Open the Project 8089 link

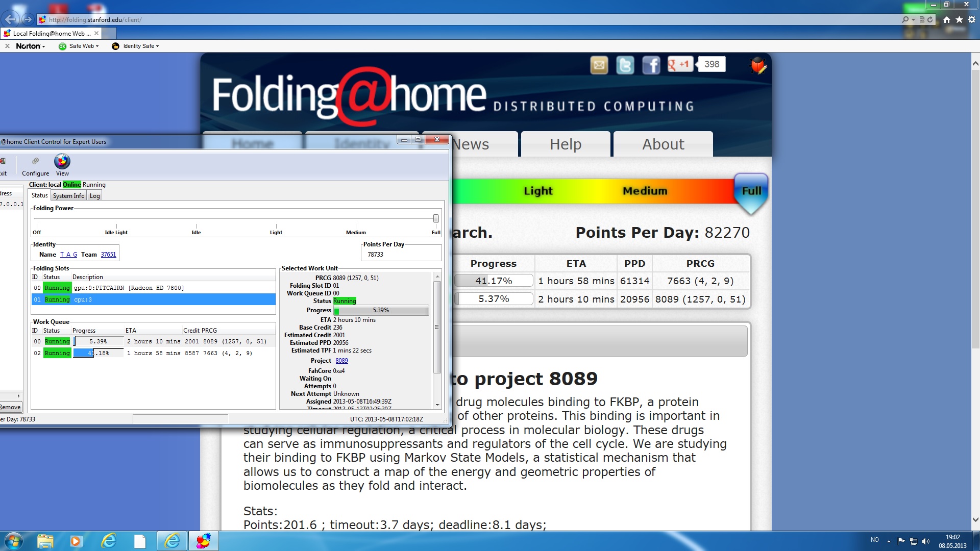[341, 361]
